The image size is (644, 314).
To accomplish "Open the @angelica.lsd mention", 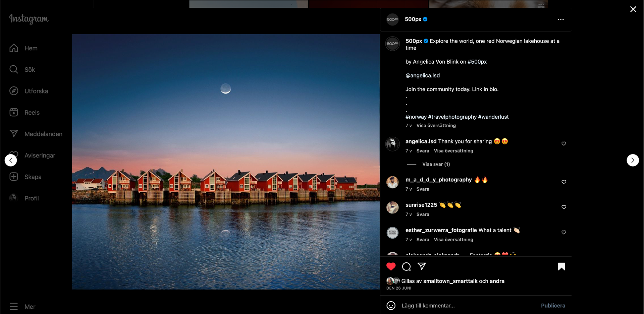I will pyautogui.click(x=423, y=75).
